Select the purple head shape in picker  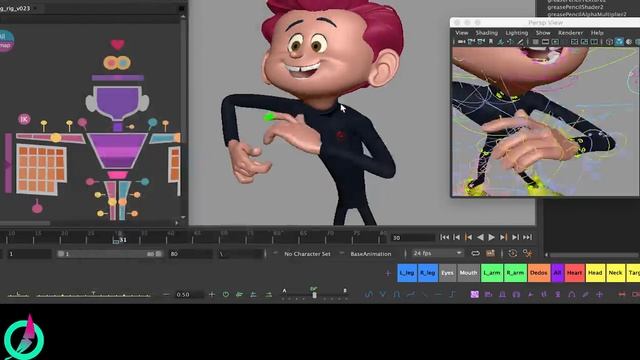click(x=117, y=102)
